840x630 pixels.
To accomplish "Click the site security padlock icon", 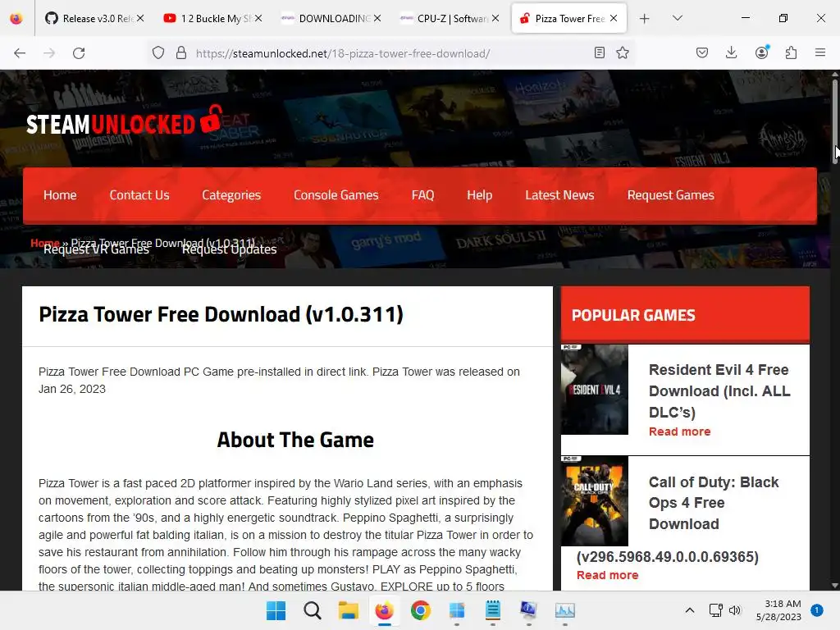I will tap(181, 53).
